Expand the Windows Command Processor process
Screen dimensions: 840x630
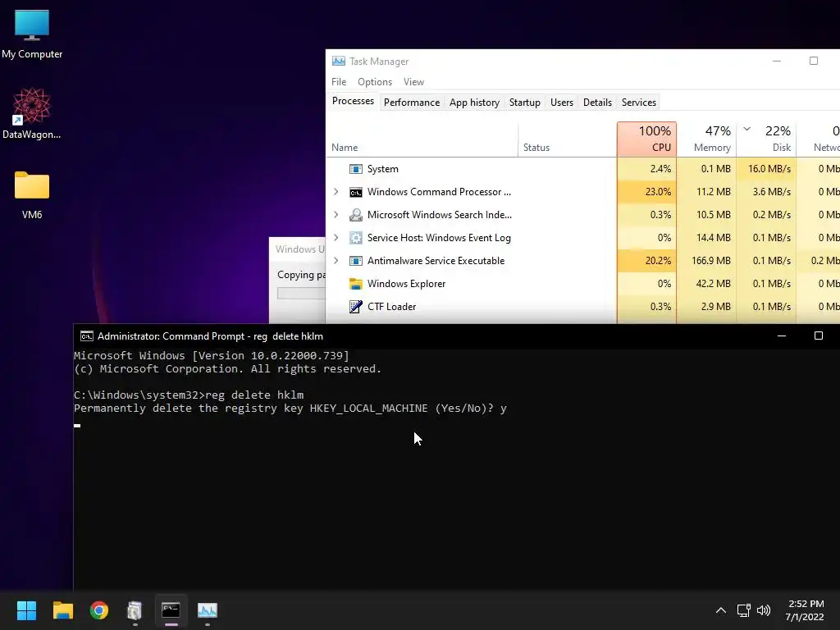(x=336, y=192)
